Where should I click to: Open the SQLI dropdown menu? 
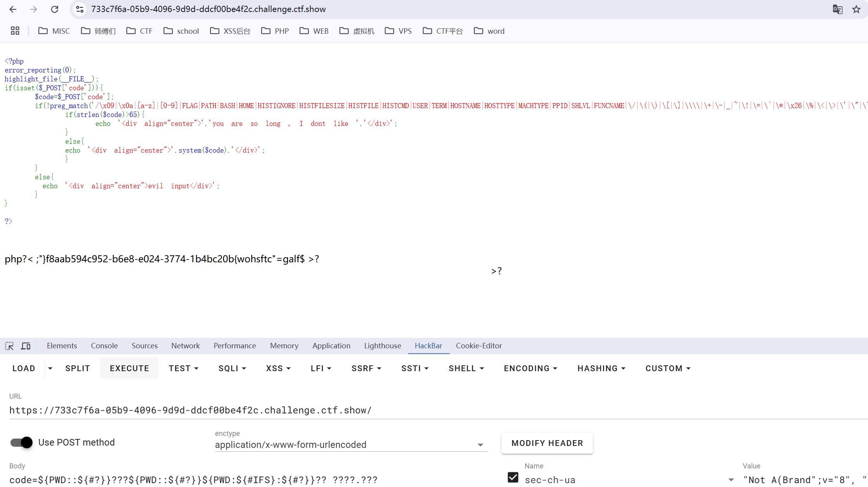pos(232,368)
